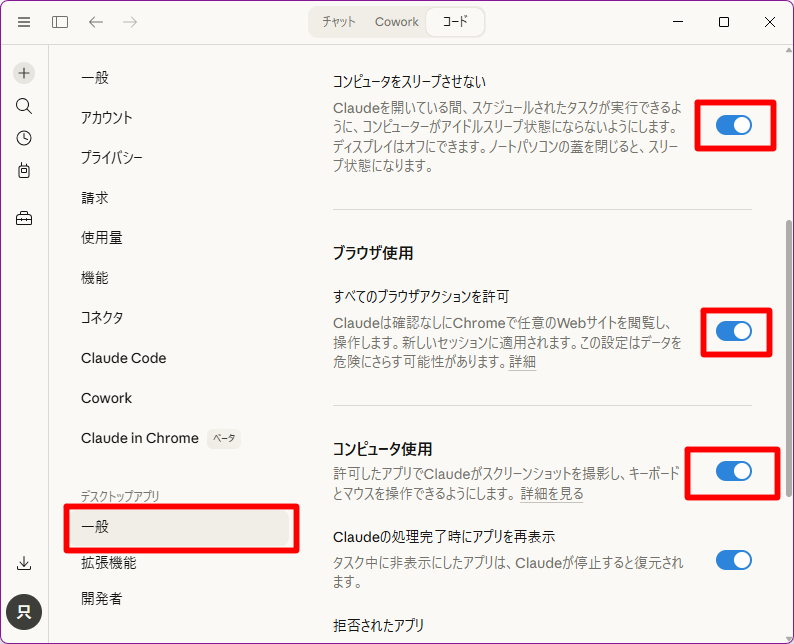Click the ベータ badge next to Chrome

pos(224,438)
